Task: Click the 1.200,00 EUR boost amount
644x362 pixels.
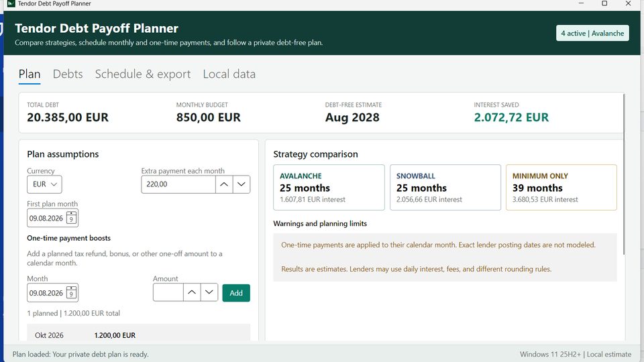Action: [115, 335]
